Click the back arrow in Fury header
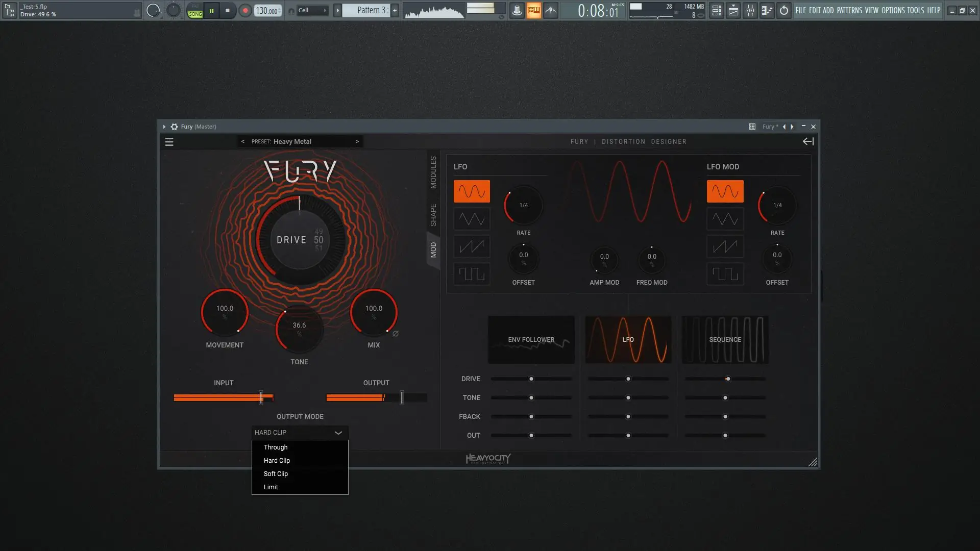 (808, 141)
